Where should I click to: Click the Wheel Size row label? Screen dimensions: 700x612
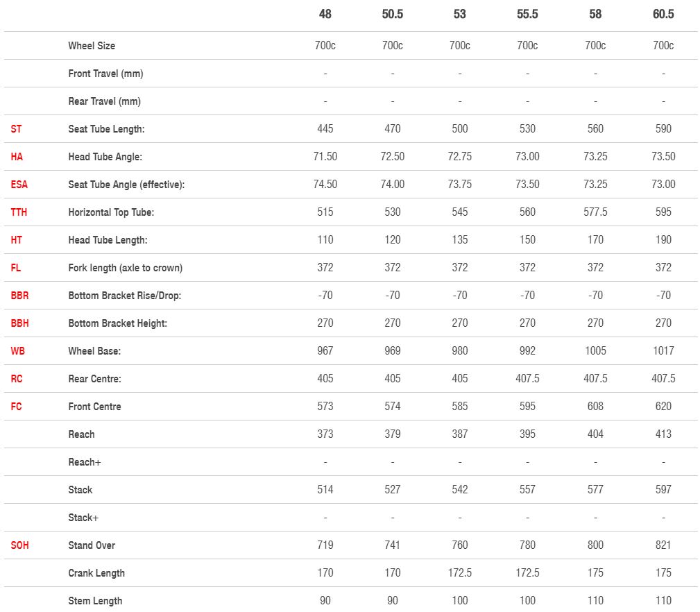point(92,46)
